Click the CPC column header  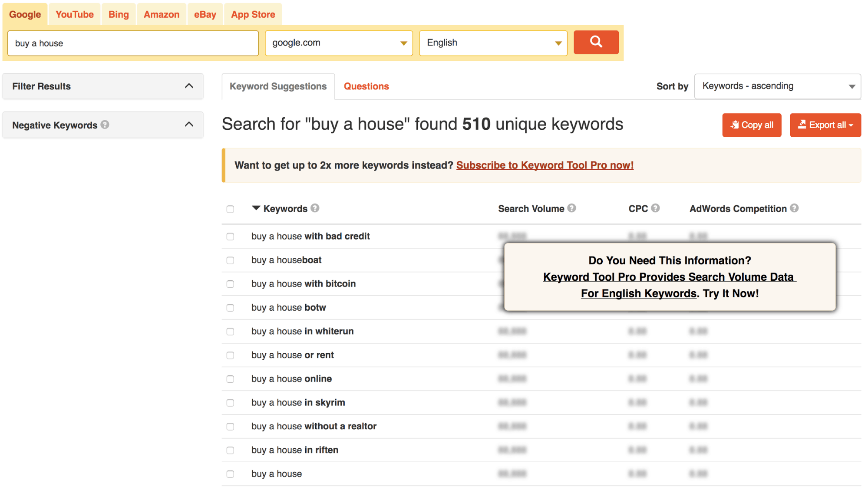point(638,209)
